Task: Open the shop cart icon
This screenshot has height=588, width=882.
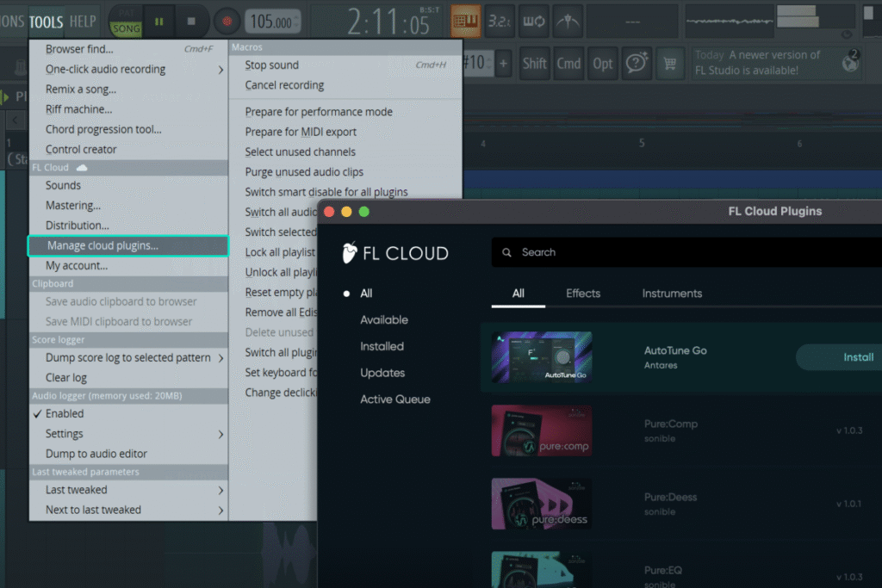Action: coord(670,64)
